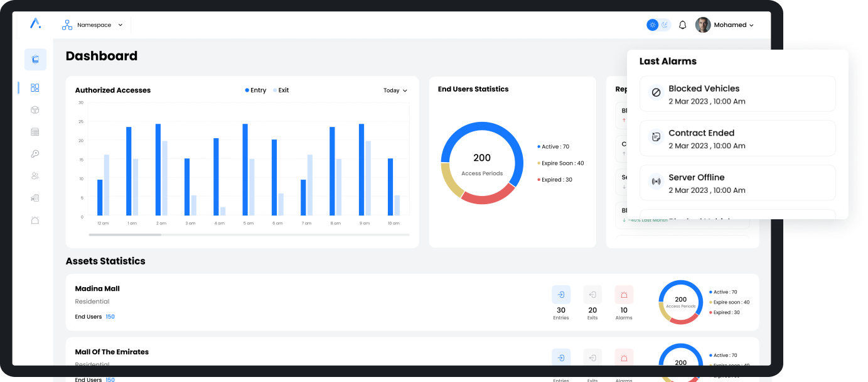Click the Alarms icon for Madina Mall
Image resolution: width=868 pixels, height=382 pixels.
coord(624,295)
